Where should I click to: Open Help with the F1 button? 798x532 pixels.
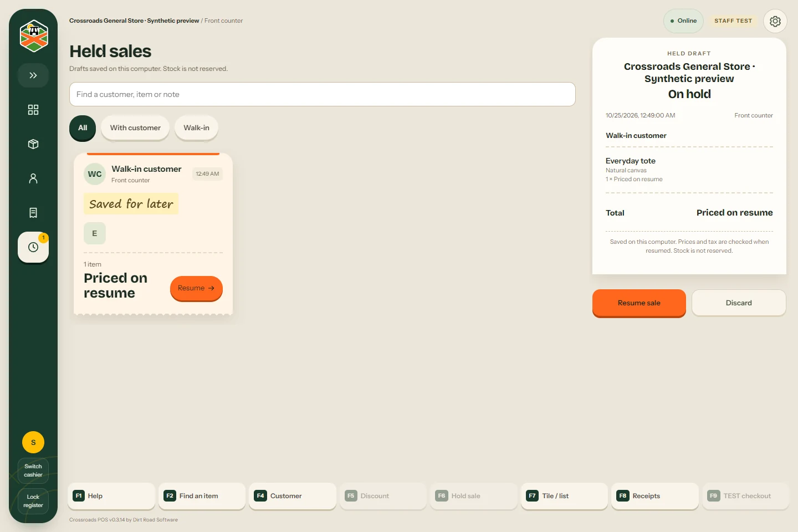click(111, 496)
